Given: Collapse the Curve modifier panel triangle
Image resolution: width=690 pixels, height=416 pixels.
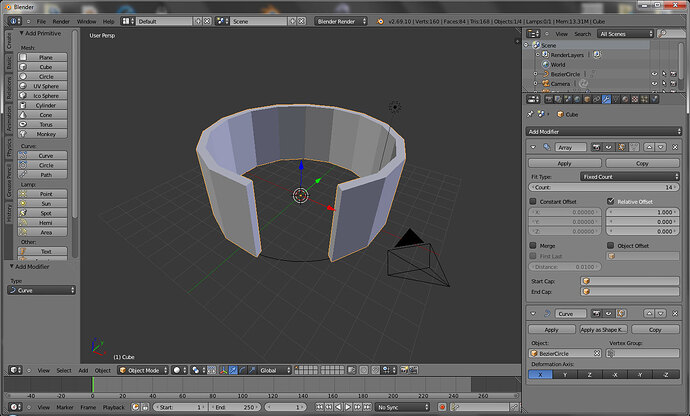Looking at the screenshot, I should [x=533, y=313].
